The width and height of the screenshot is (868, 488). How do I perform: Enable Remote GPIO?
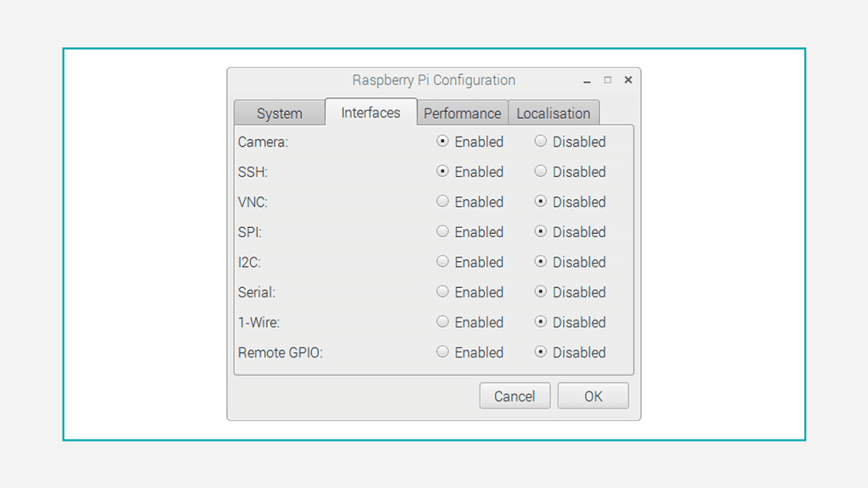click(x=442, y=352)
